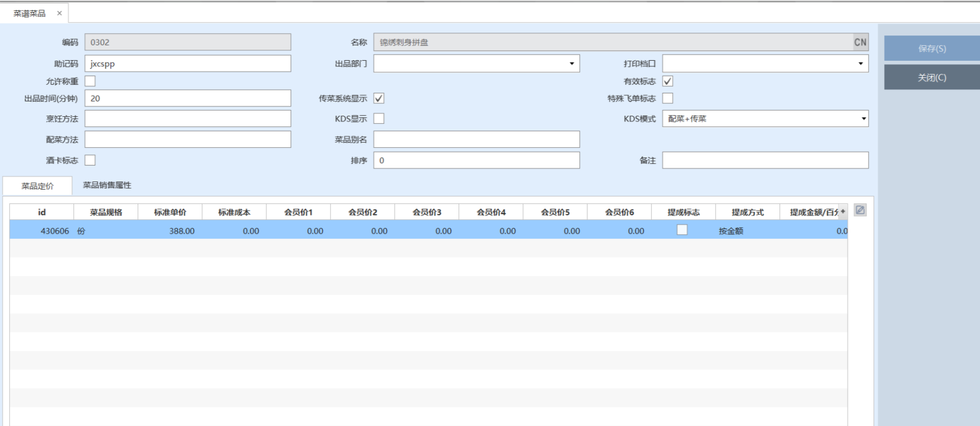Expand the 打印档口 dropdown list

[860, 64]
